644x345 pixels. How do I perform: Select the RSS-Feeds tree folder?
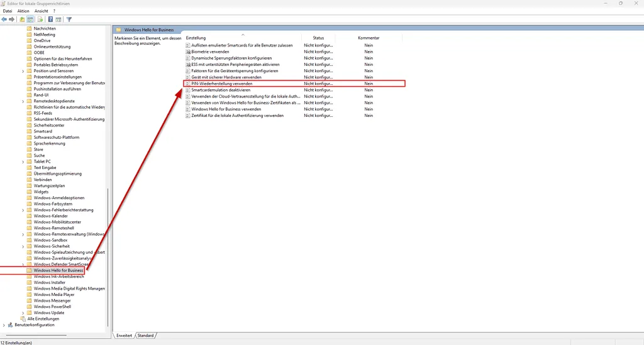[43, 113]
